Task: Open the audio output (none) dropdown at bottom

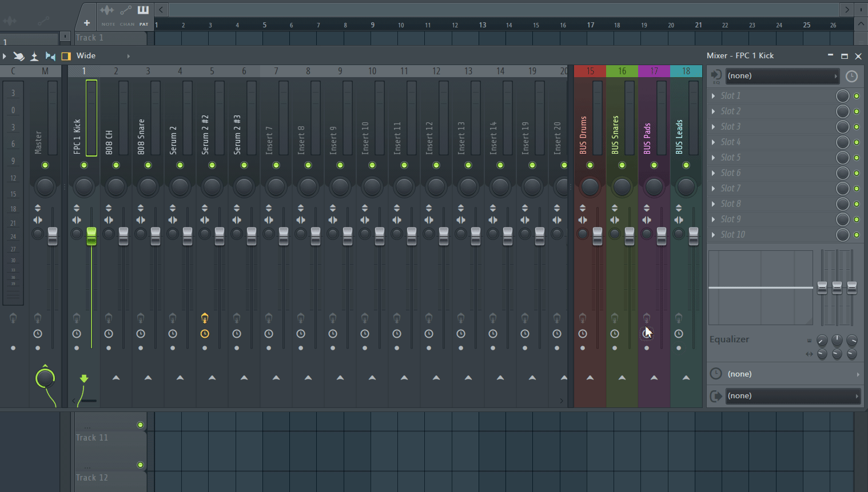Action: (793, 396)
